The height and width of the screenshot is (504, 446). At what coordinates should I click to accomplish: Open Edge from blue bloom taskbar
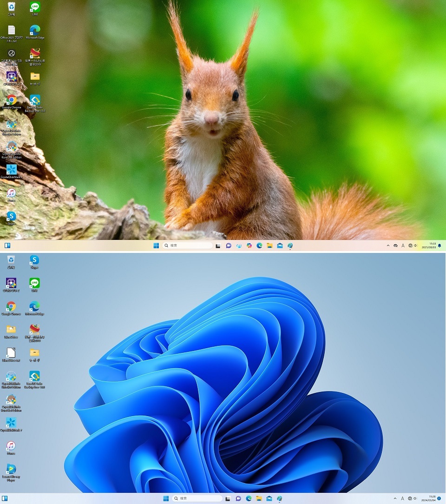pos(249,498)
